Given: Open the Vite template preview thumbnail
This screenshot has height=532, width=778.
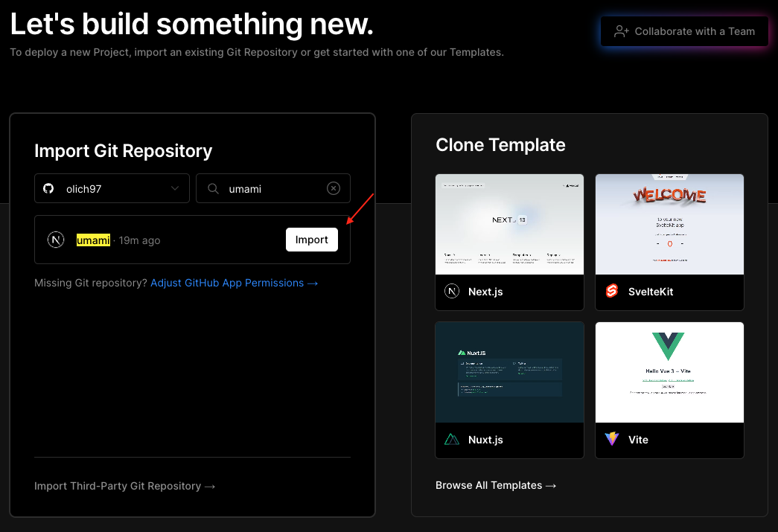Looking at the screenshot, I should point(669,372).
